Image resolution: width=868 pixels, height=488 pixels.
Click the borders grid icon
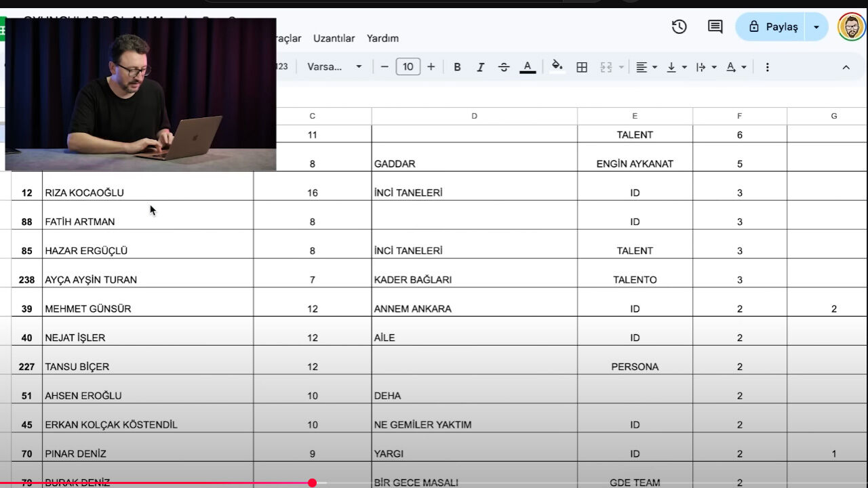581,67
